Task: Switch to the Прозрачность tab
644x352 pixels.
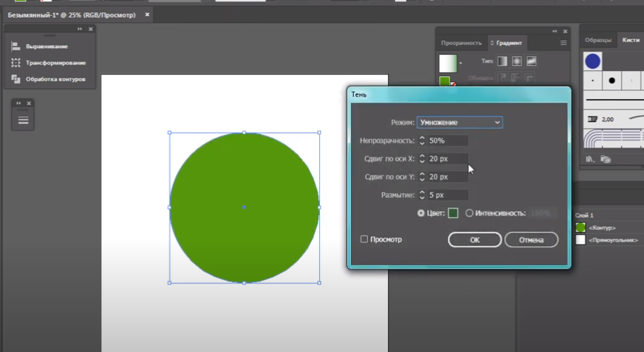Action: click(461, 43)
